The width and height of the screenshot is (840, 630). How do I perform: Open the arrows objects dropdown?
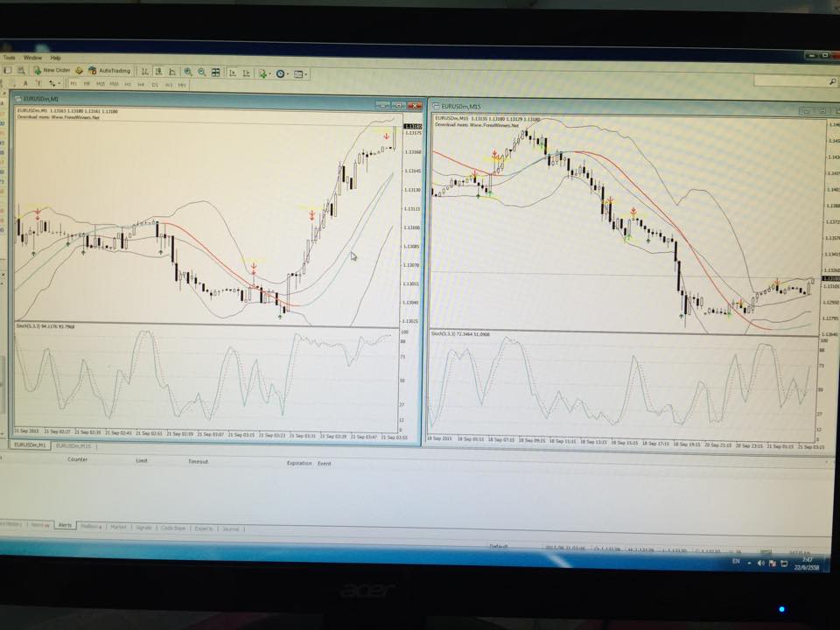pyautogui.click(x=54, y=84)
